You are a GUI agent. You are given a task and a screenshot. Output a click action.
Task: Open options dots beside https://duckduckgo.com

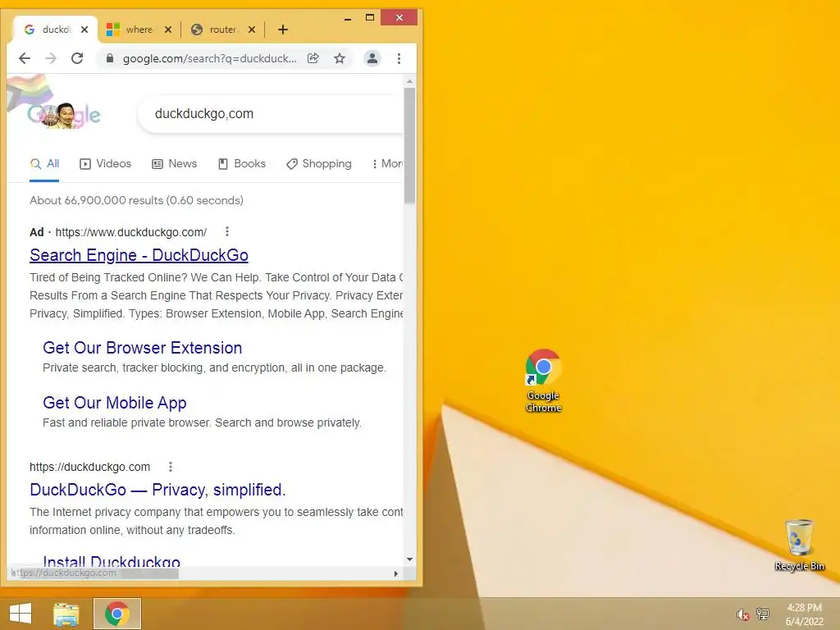[x=171, y=467]
